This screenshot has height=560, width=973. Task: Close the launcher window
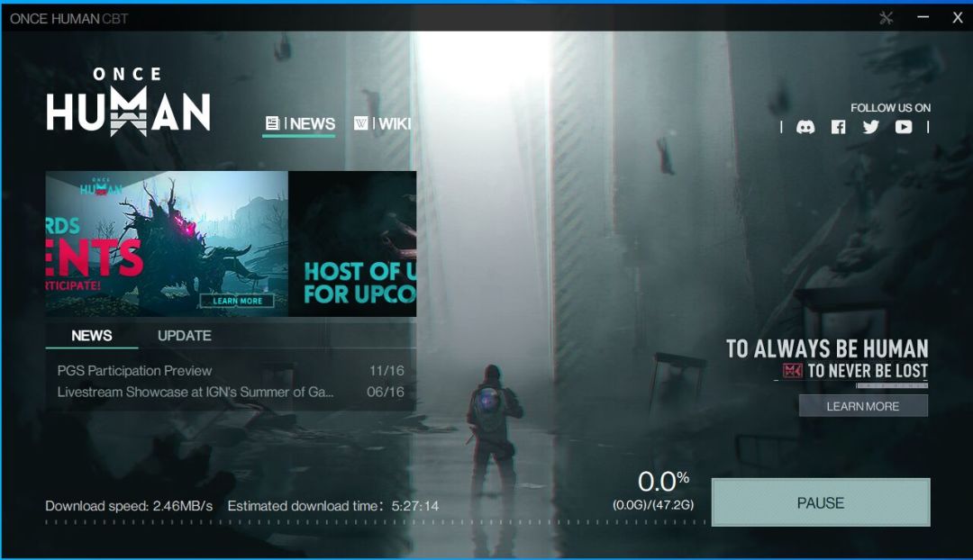click(x=958, y=18)
